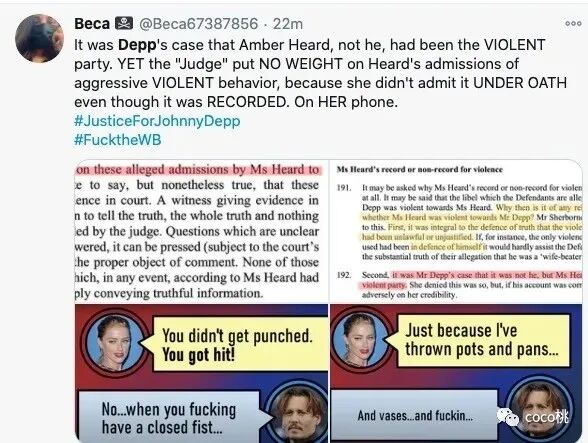Open the highlighted court judgment text image
This screenshot has height=443, width=588.
tap(202, 232)
